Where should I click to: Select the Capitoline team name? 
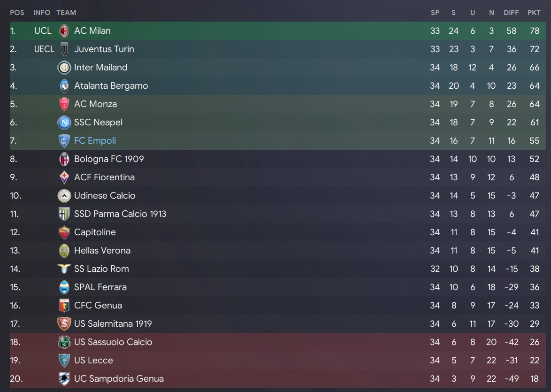pyautogui.click(x=95, y=232)
